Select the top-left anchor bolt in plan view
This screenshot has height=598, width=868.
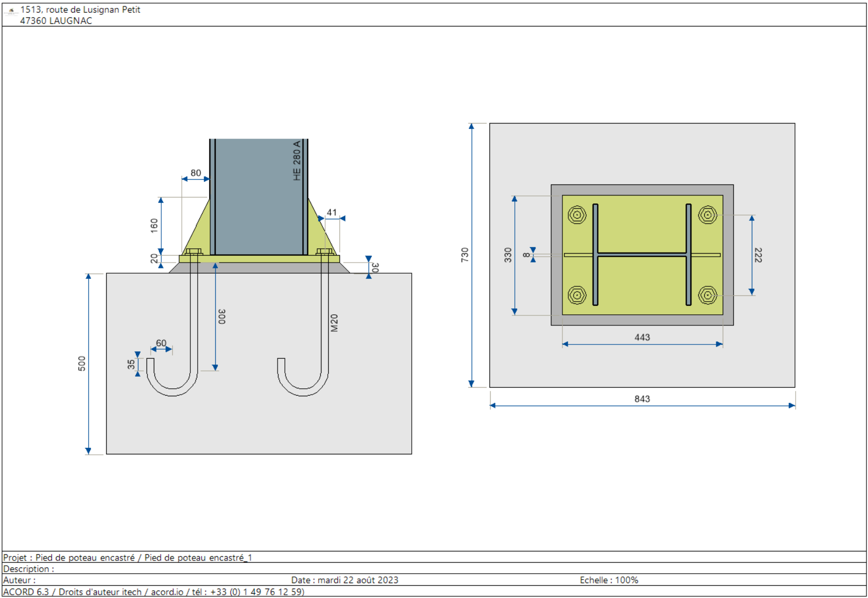point(577,215)
